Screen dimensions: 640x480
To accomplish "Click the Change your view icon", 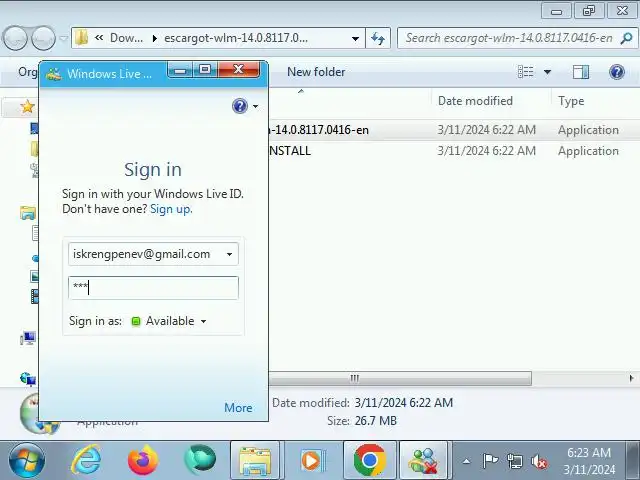I will coord(525,72).
